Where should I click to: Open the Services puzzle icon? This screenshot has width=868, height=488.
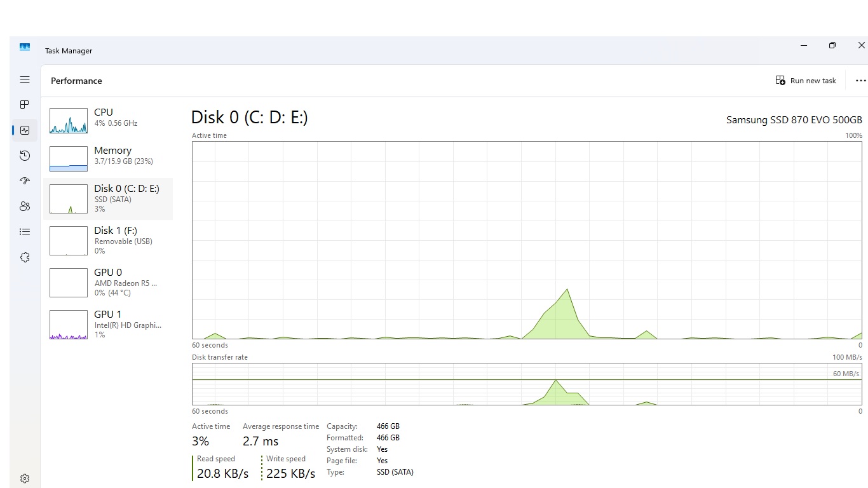[25, 257]
